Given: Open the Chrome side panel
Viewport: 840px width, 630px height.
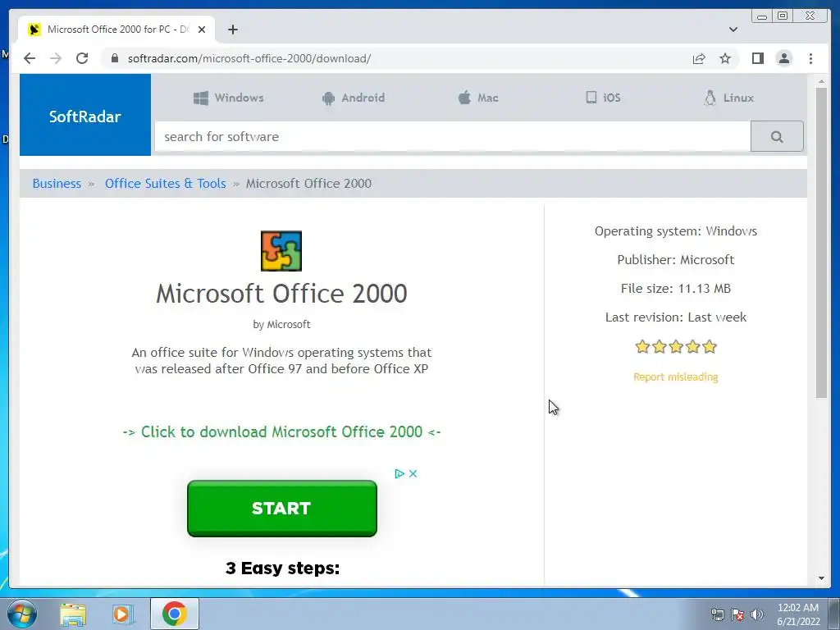Looking at the screenshot, I should click(757, 58).
